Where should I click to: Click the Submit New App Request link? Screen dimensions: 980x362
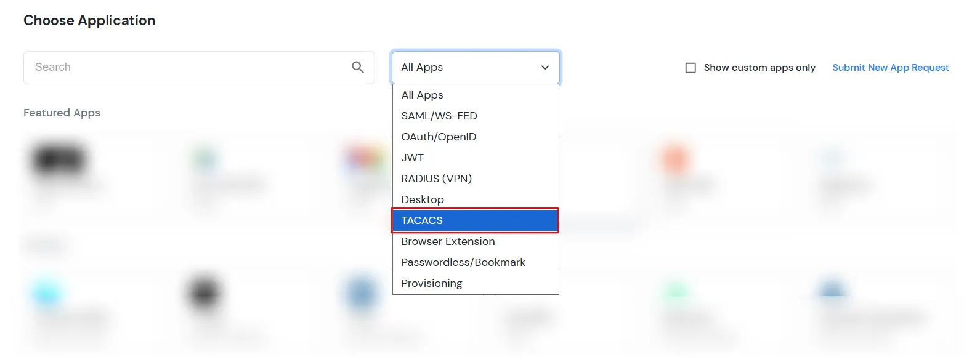tap(891, 68)
